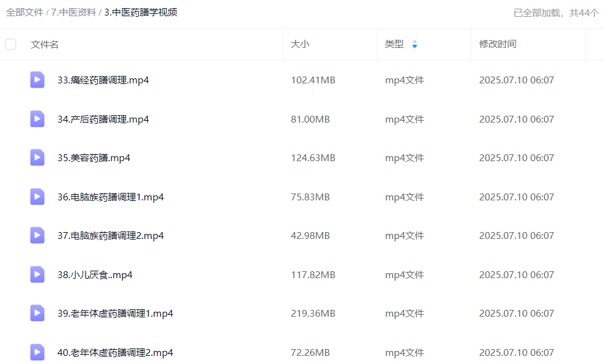Image resolution: width=604 pixels, height=364 pixels.
Task: Click the 文件名 column header
Action: [45, 44]
